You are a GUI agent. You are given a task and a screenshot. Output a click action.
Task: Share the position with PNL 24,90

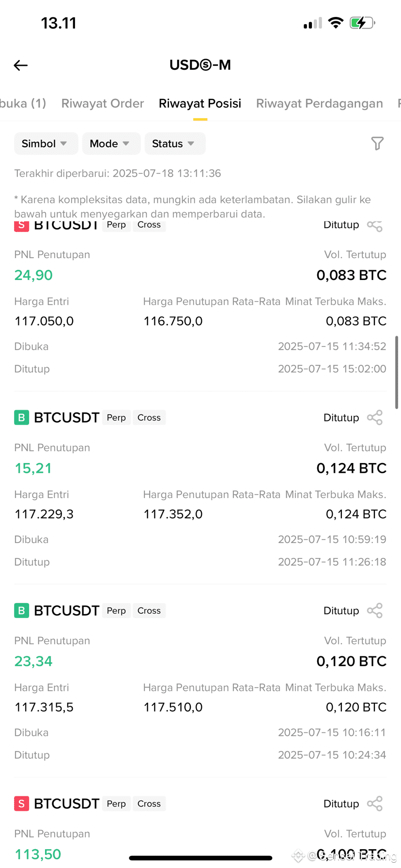point(375,225)
